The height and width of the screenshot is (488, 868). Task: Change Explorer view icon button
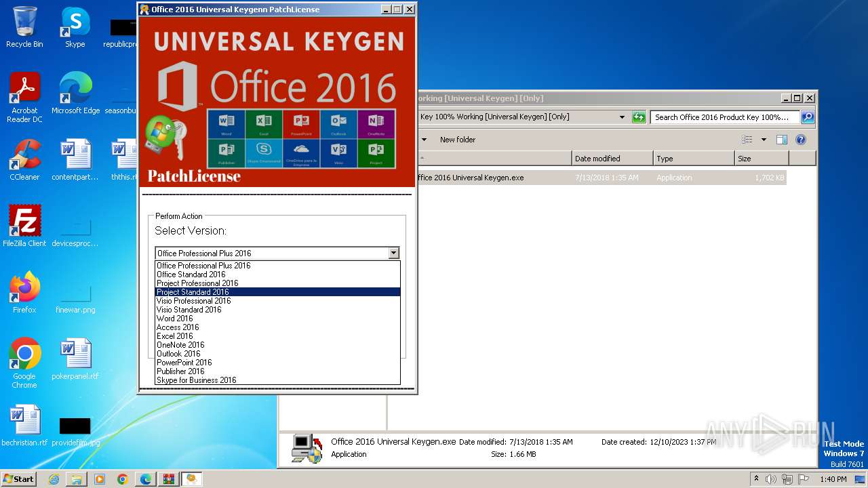[747, 140]
